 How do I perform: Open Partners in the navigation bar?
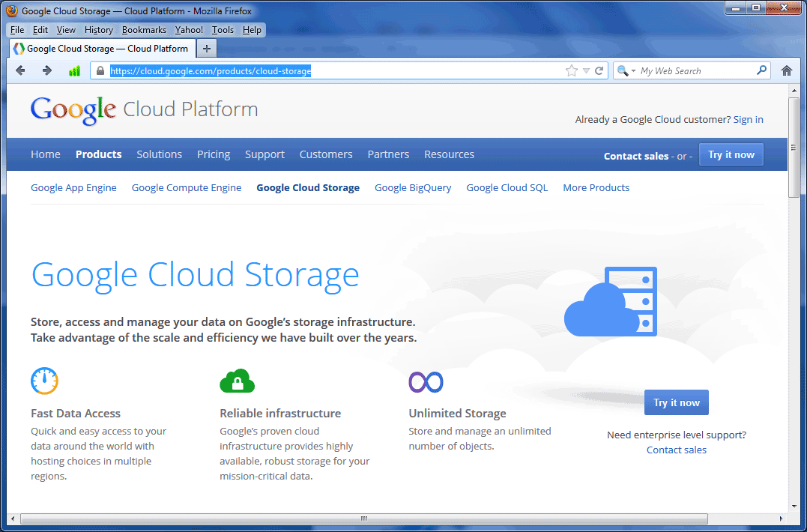(388, 154)
